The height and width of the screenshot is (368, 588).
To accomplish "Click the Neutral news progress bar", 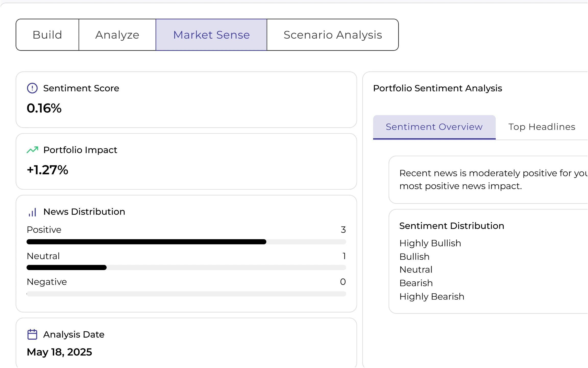I will coord(186,268).
